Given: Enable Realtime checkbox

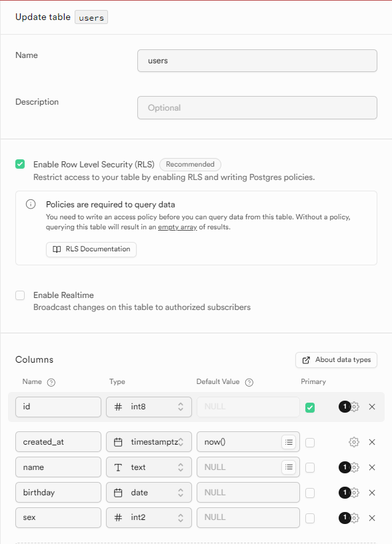Looking at the screenshot, I should click(20, 295).
